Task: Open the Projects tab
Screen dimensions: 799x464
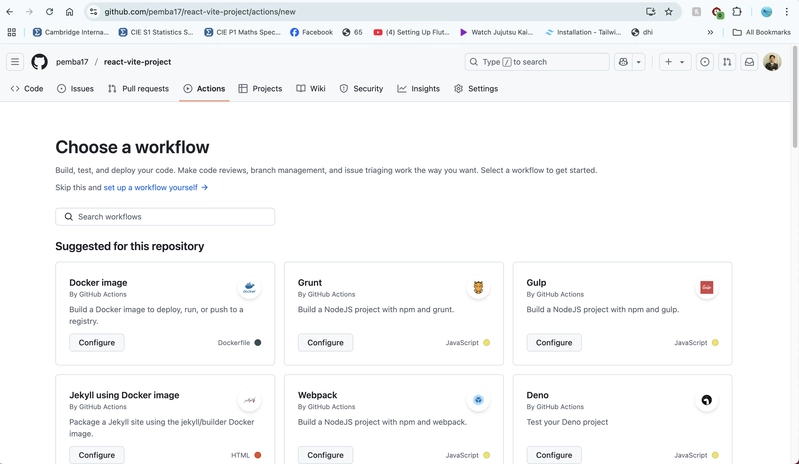Action: point(260,89)
